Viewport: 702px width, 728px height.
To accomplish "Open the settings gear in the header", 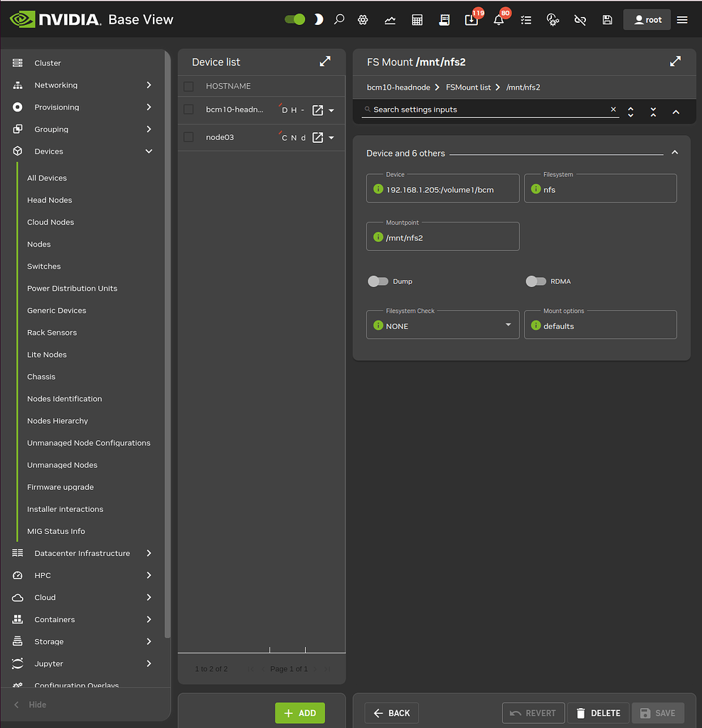I will [x=363, y=19].
